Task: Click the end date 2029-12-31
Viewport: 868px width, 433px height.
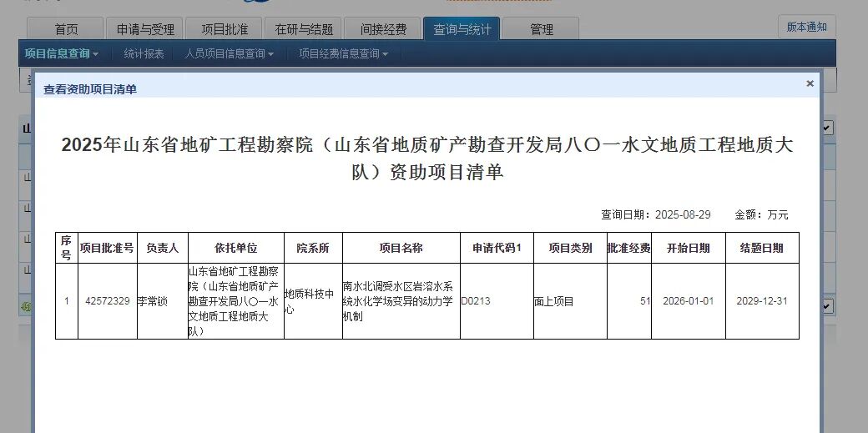Action: click(762, 301)
